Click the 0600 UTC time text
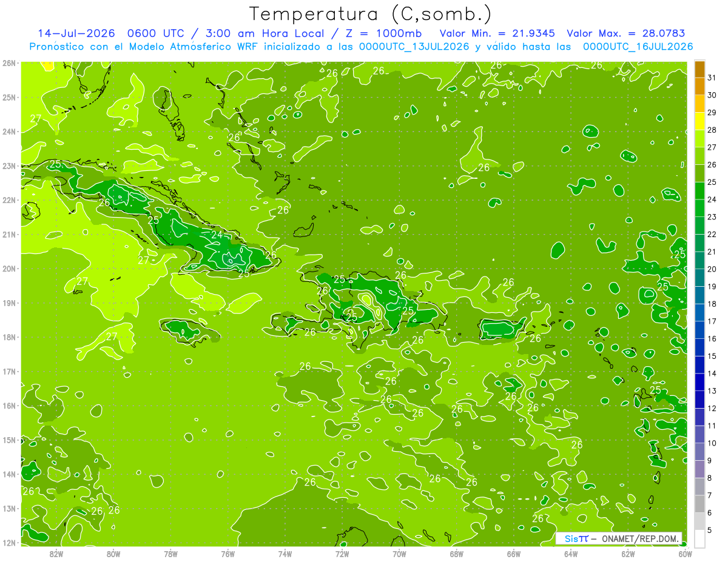 pyautogui.click(x=155, y=33)
